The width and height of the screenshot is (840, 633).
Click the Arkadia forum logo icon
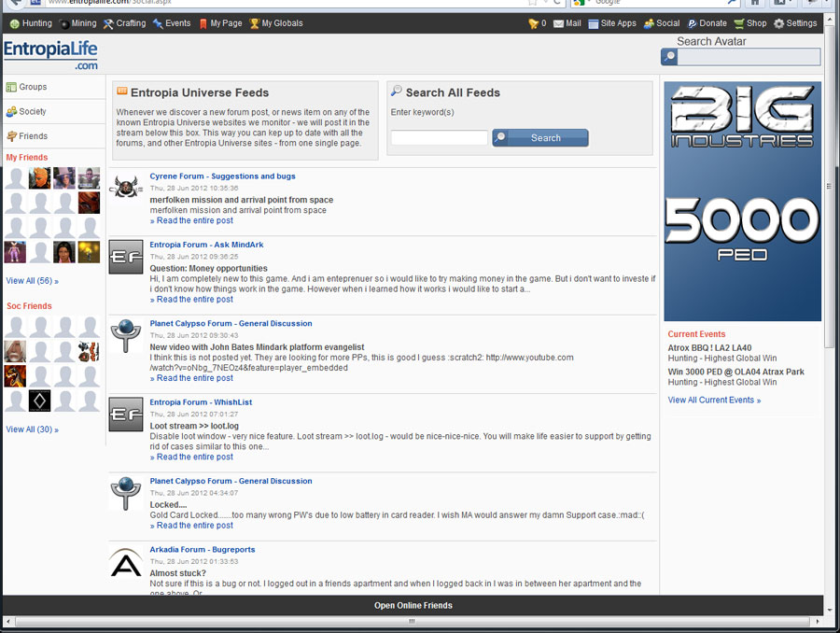126,562
